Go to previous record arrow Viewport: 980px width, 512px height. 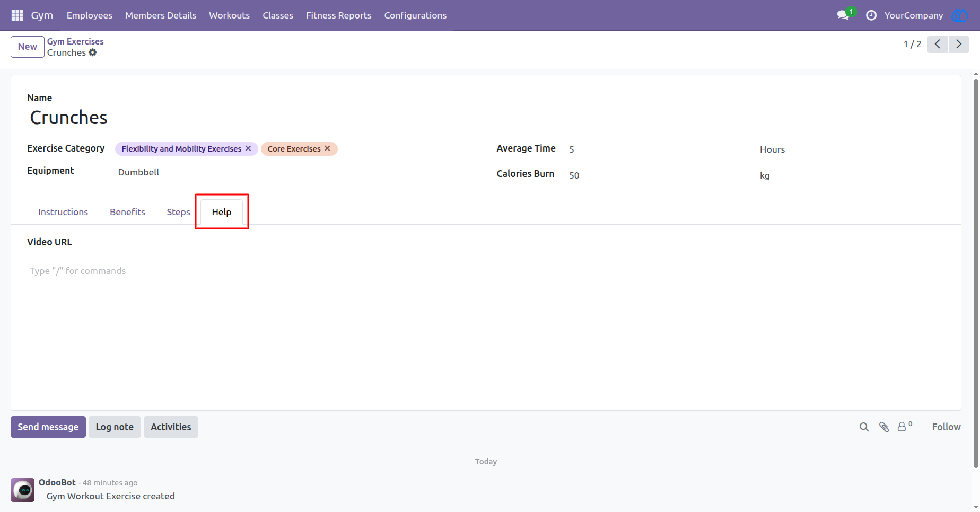(937, 44)
